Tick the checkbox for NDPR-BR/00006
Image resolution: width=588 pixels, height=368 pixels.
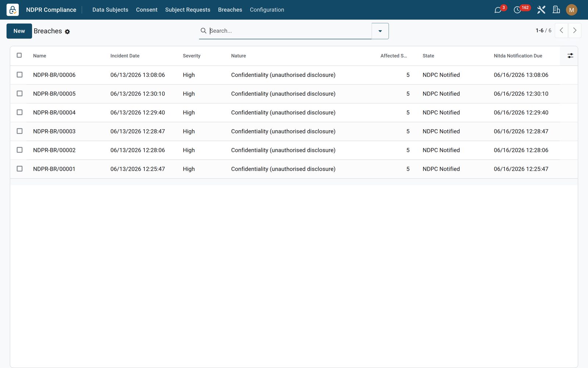click(19, 75)
